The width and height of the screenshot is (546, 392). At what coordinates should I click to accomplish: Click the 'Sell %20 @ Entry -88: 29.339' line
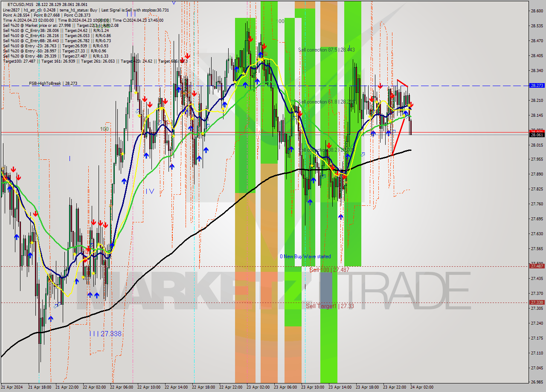(x=55, y=56)
